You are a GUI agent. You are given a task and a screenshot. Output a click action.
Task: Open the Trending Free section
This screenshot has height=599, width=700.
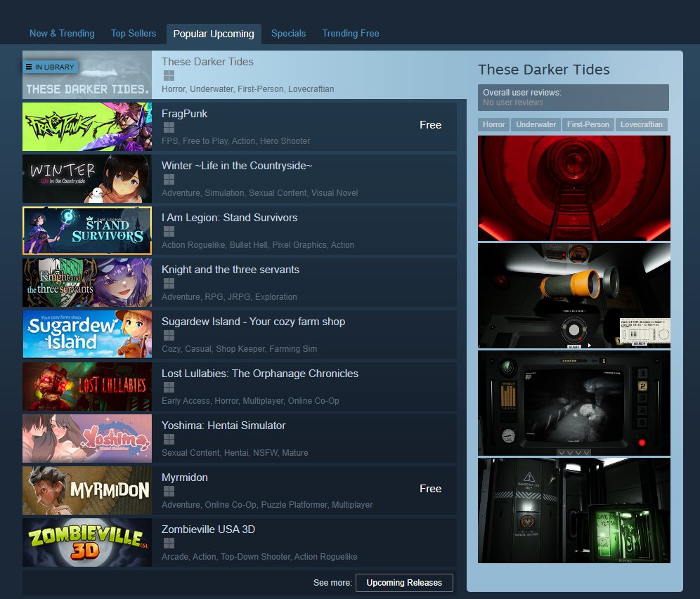[x=350, y=33]
